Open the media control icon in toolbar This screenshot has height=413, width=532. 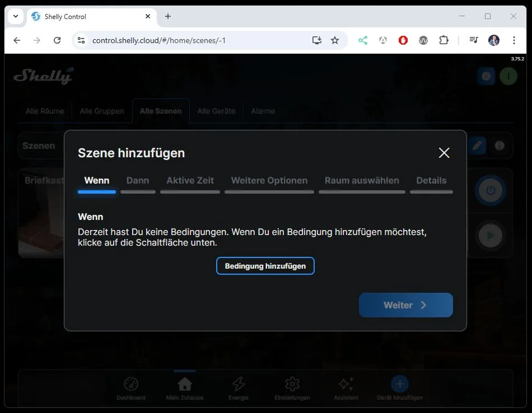click(473, 40)
